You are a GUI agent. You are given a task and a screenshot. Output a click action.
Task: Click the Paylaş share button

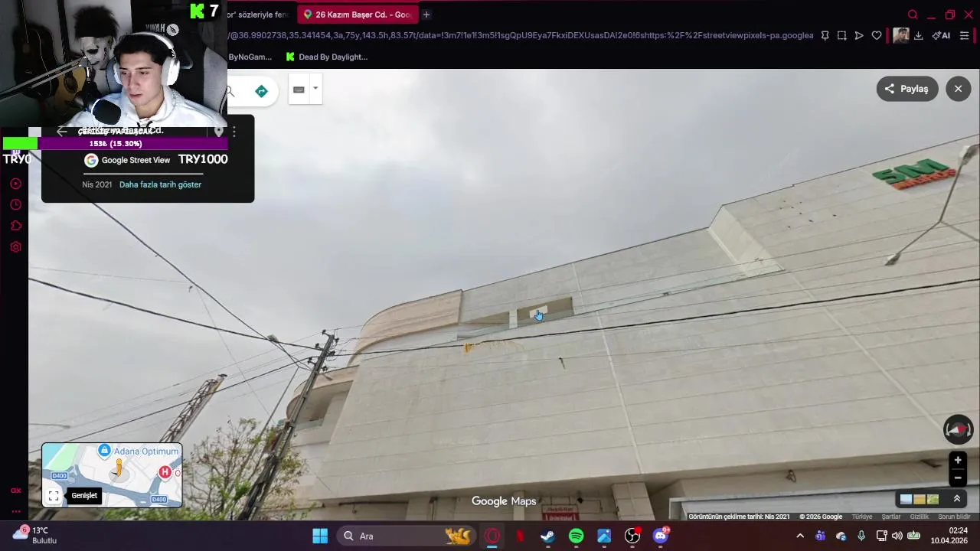point(907,89)
